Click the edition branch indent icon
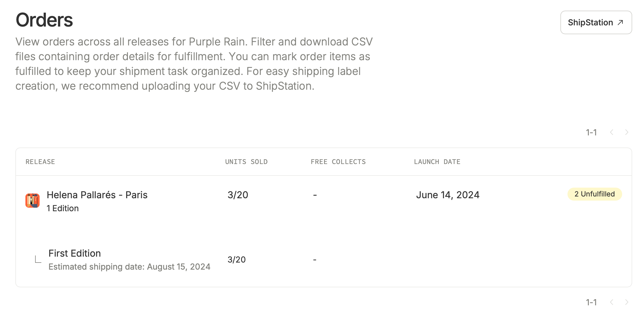 [38, 259]
